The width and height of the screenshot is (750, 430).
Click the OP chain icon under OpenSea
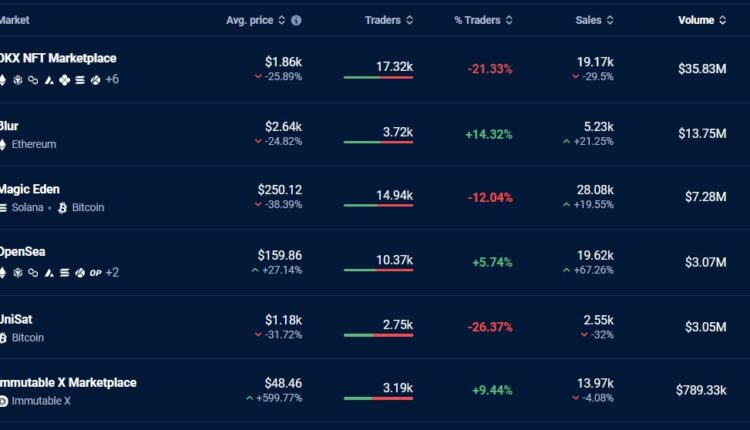[x=95, y=272]
